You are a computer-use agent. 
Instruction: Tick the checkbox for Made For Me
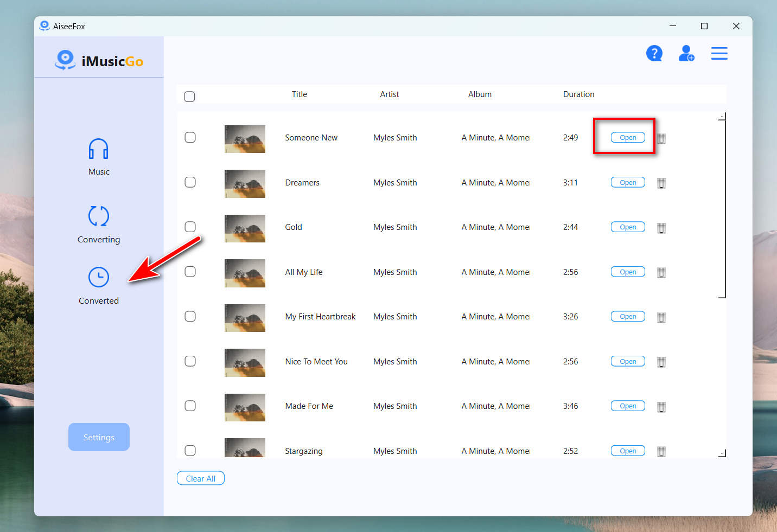coord(190,406)
